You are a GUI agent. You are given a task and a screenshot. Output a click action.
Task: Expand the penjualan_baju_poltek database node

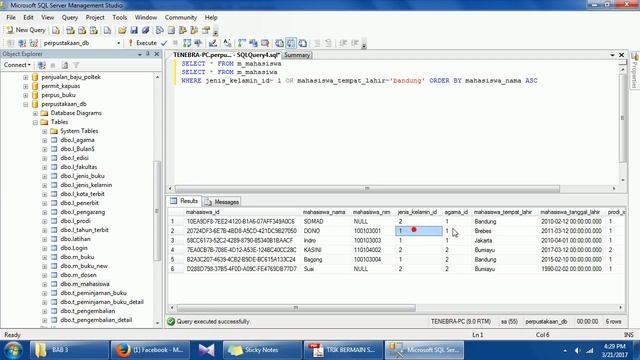pos(26,77)
